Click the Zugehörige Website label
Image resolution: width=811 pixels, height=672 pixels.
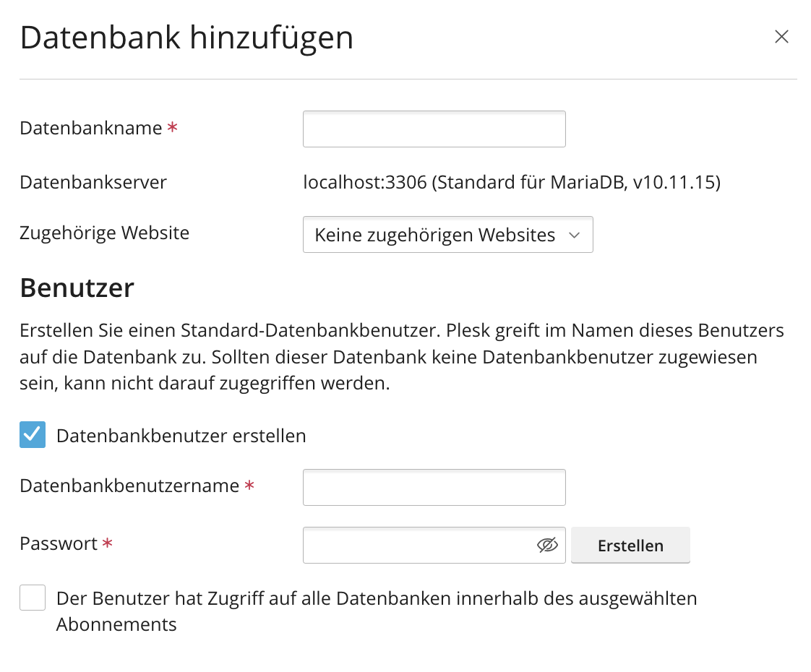click(104, 233)
